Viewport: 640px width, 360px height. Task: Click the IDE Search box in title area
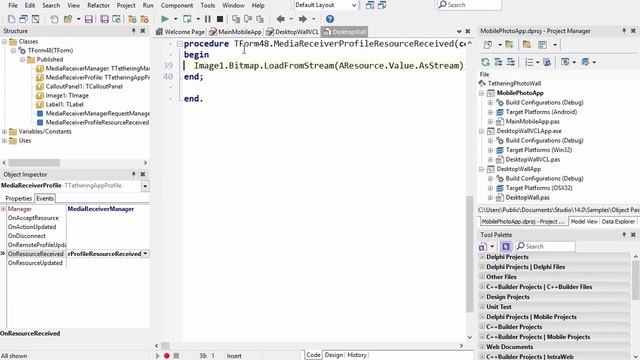(x=469, y=5)
